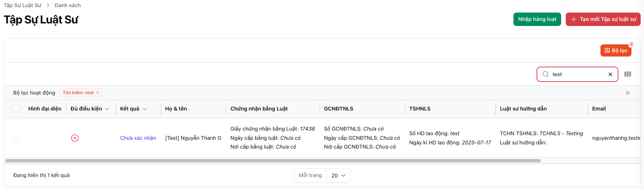Screen dimensions: 644x190
Task: Open the Mỗi trang page size dropdown
Action: click(338, 175)
